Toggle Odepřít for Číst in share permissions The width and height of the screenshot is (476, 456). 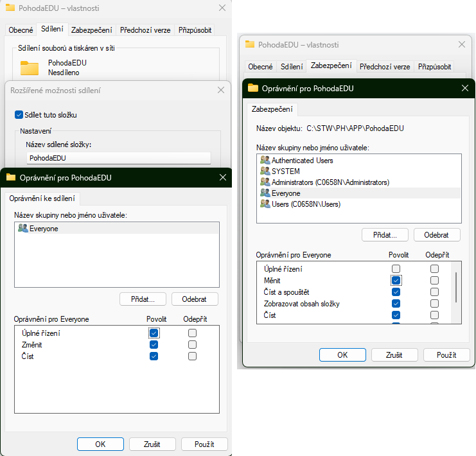[192, 356]
